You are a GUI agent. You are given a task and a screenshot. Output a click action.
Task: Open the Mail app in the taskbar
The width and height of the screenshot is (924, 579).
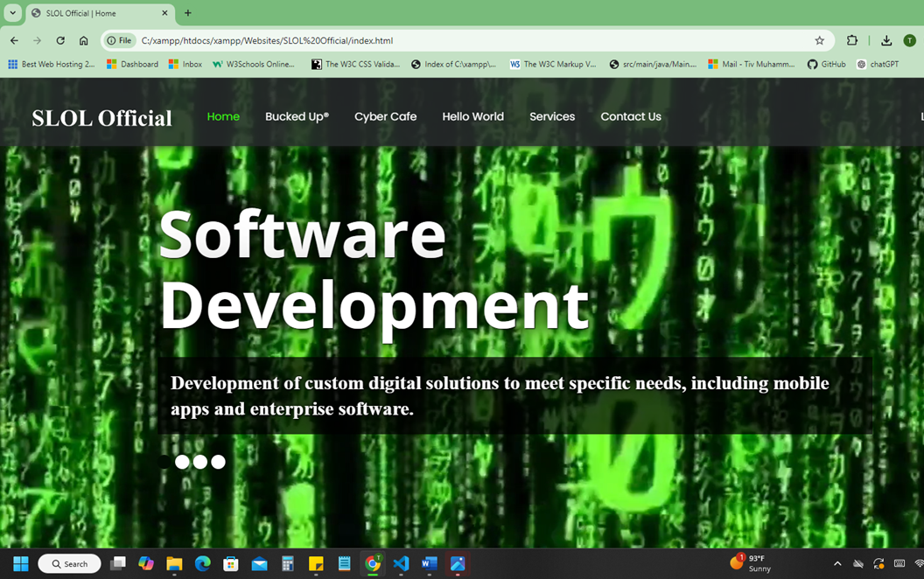[x=259, y=563]
